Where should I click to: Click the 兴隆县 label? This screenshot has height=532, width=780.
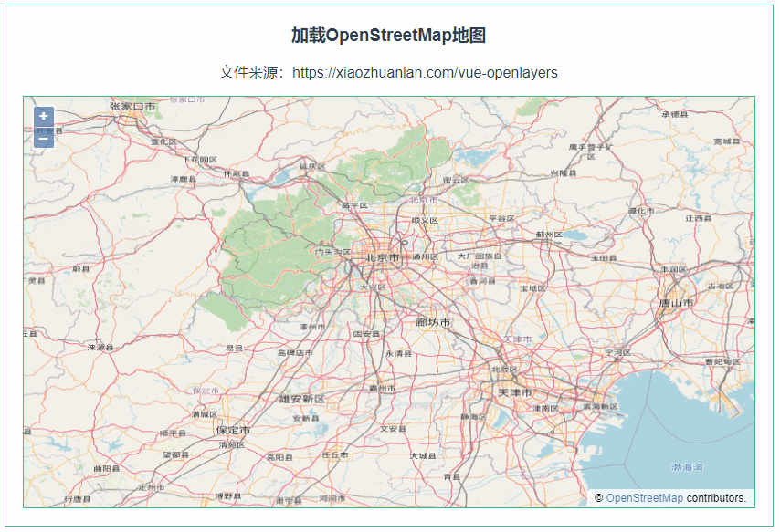[x=564, y=172]
